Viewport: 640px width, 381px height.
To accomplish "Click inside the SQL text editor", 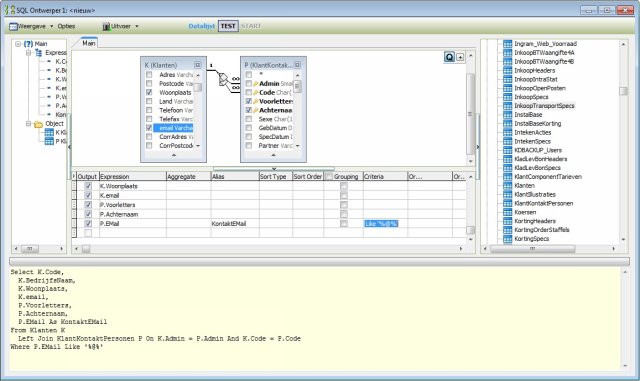I will tap(314, 319).
